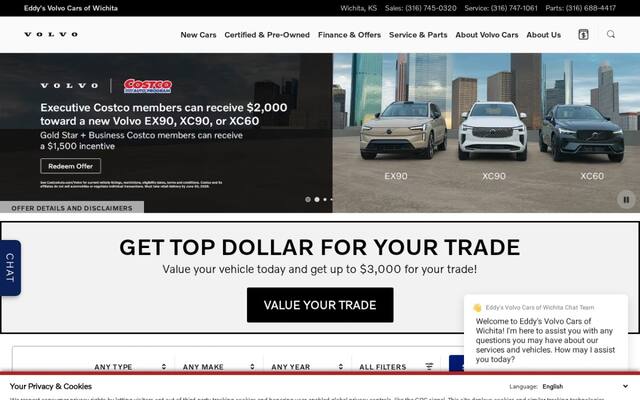Pause the hero carousel slideshow
The height and width of the screenshot is (400, 640).
pyautogui.click(x=626, y=200)
